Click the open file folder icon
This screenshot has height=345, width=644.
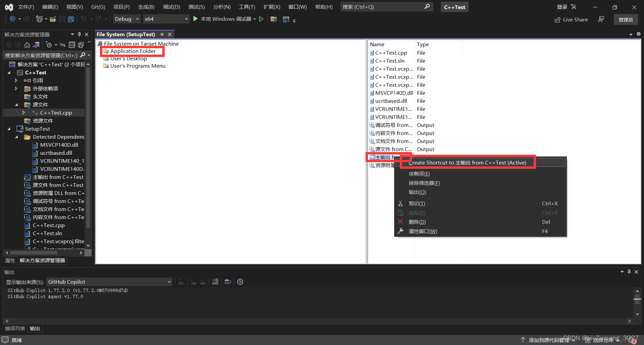[x=53, y=19]
